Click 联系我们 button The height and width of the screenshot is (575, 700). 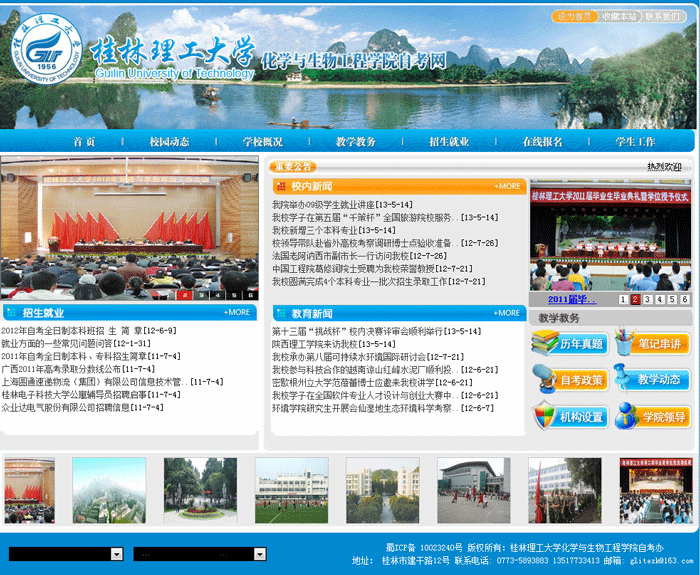pyautogui.click(x=663, y=17)
